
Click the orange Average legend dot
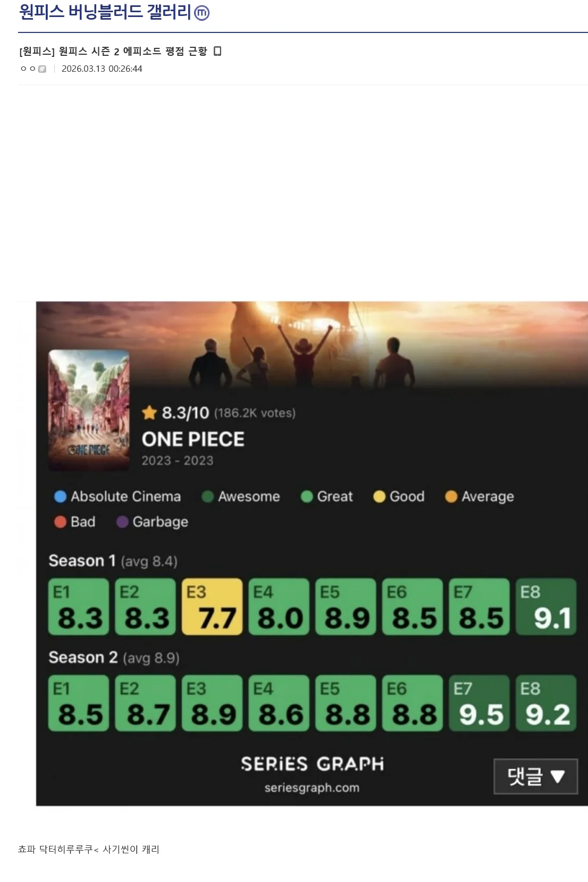click(x=451, y=497)
